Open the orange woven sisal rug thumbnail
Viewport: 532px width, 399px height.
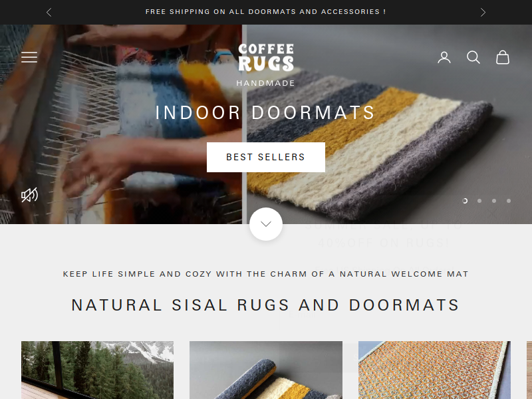(x=434, y=370)
